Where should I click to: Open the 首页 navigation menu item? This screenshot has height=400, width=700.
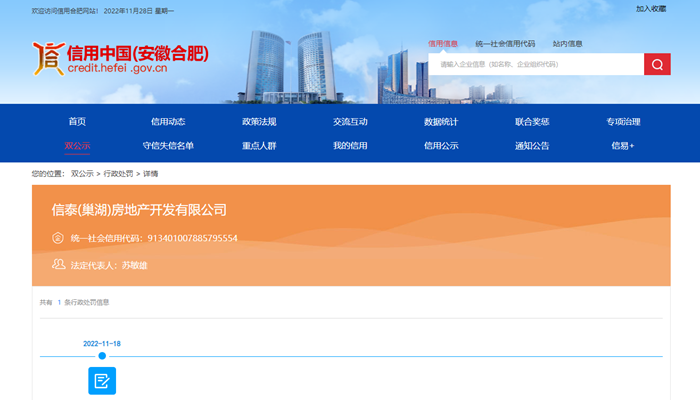tap(77, 122)
